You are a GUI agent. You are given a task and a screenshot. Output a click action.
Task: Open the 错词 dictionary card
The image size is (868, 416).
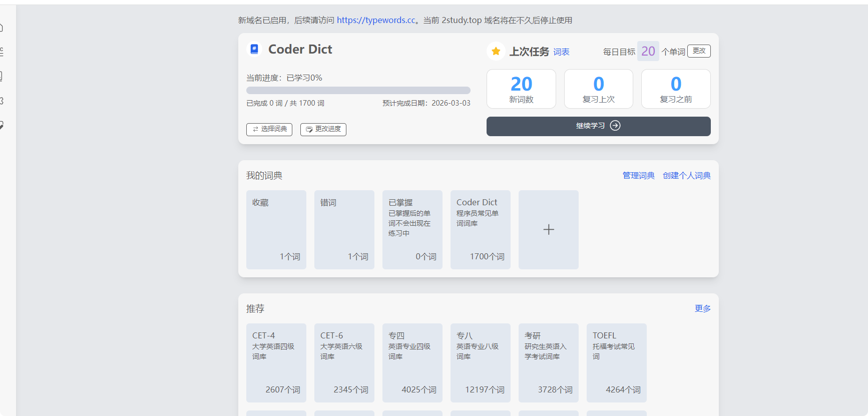point(344,230)
